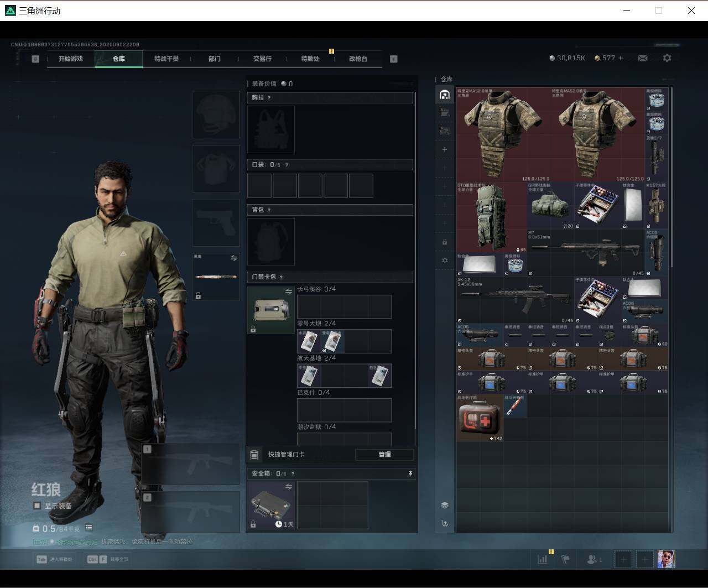The image size is (708, 588).
Task: Show help for 口袋 section
Action: pos(286,165)
